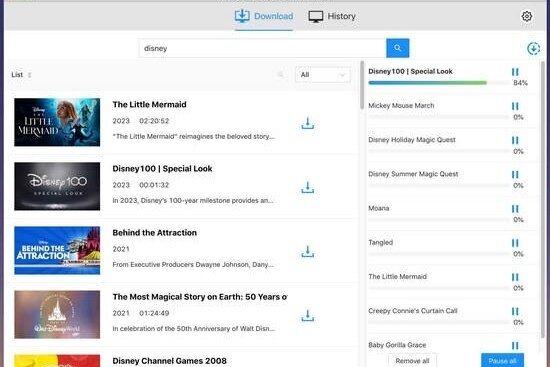
Task: Open the Behind the Attraction thumbnail
Action: pyautogui.click(x=57, y=251)
